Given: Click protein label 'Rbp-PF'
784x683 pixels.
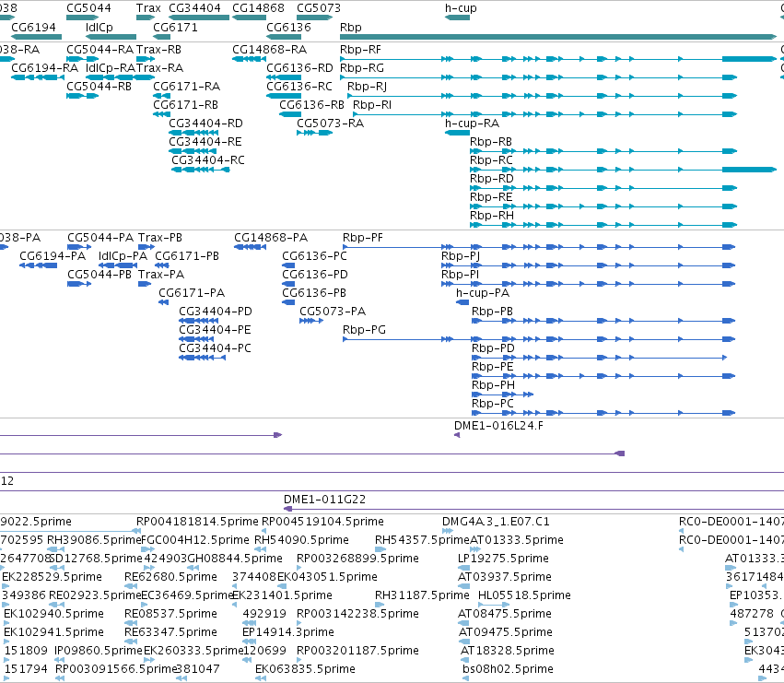Looking at the screenshot, I should pyautogui.click(x=362, y=238).
